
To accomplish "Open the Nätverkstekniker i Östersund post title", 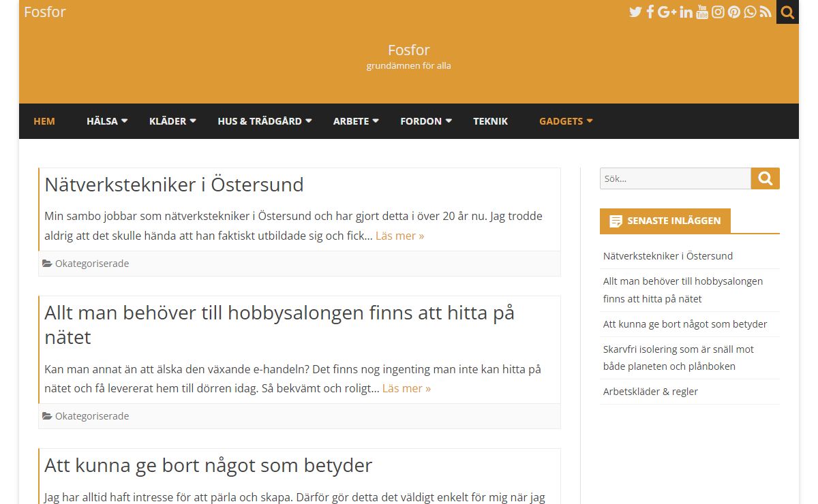I will tap(174, 185).
